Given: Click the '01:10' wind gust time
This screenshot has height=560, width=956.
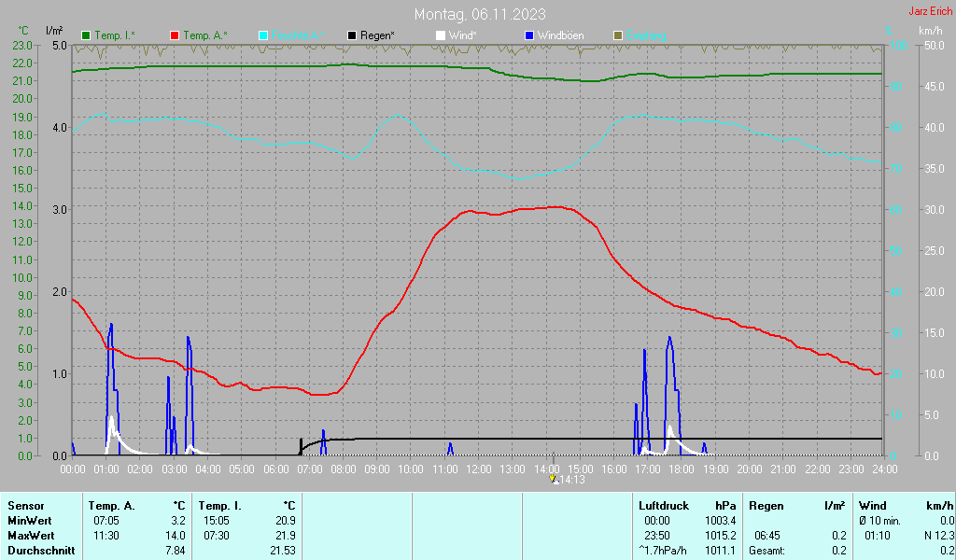Looking at the screenshot, I should 877,536.
